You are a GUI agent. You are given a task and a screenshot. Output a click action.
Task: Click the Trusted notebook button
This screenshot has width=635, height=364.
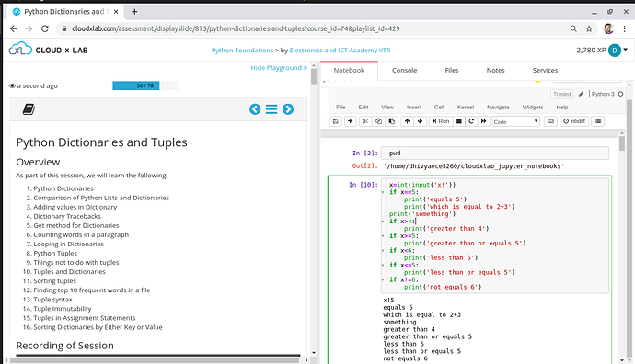(x=561, y=94)
